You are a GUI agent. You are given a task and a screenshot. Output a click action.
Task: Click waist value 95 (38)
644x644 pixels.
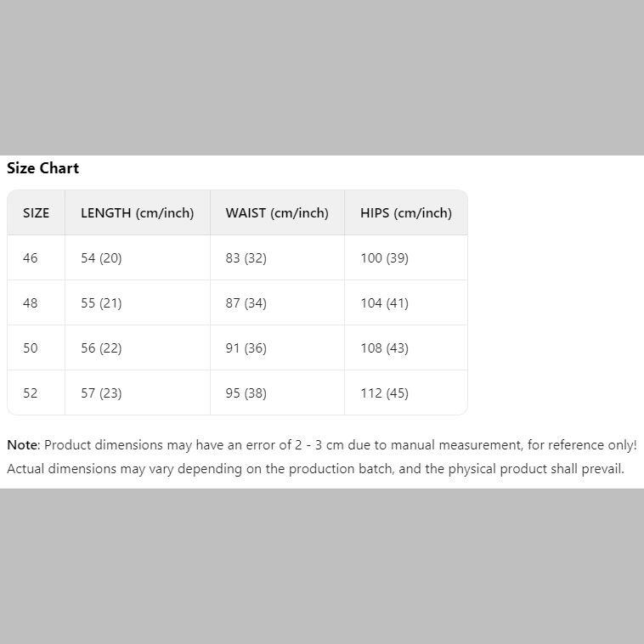click(246, 393)
